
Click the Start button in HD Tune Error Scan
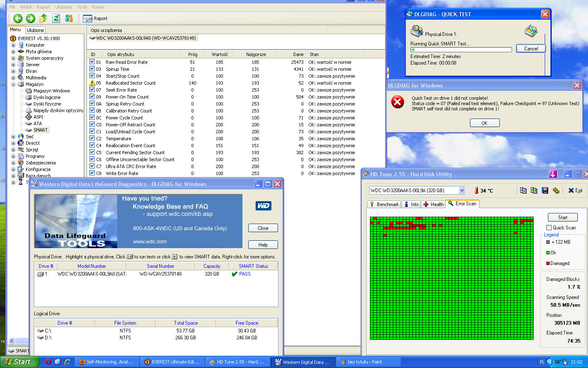point(563,218)
